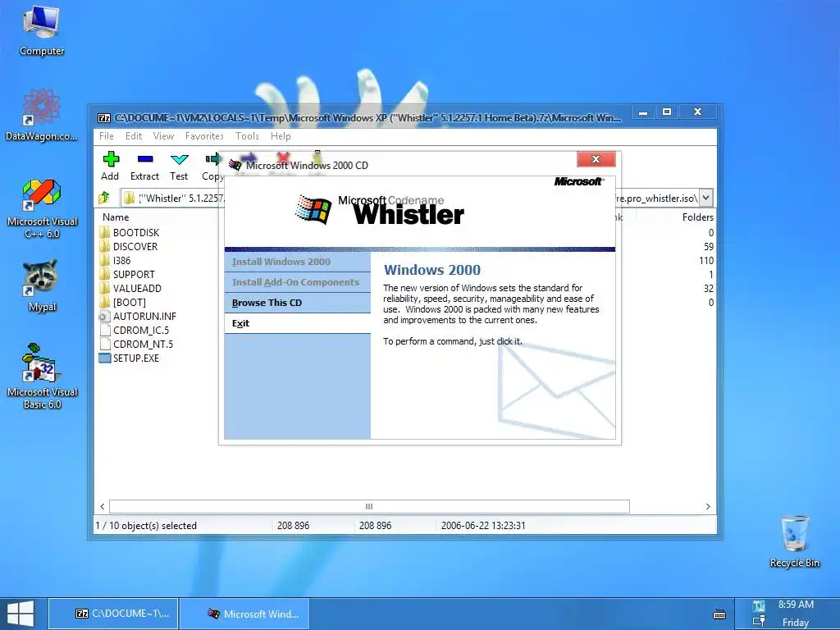Image resolution: width=840 pixels, height=630 pixels.
Task: Click Exit in the Windows 2000 CD dialog
Action: 297,323
